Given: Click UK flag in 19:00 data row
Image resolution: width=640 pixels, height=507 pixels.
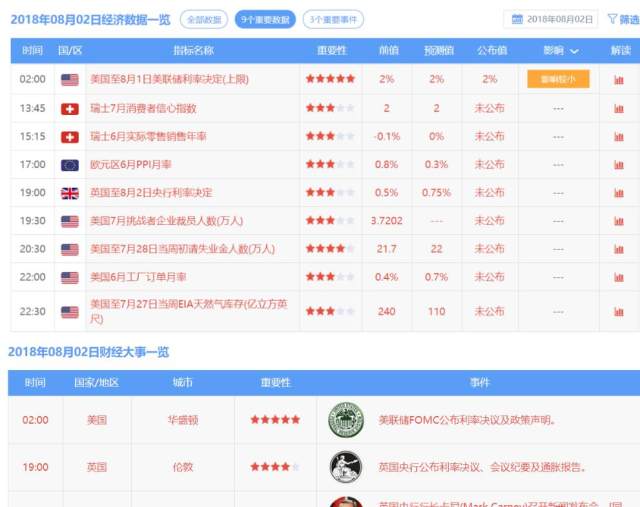Looking at the screenshot, I should 70,193.
